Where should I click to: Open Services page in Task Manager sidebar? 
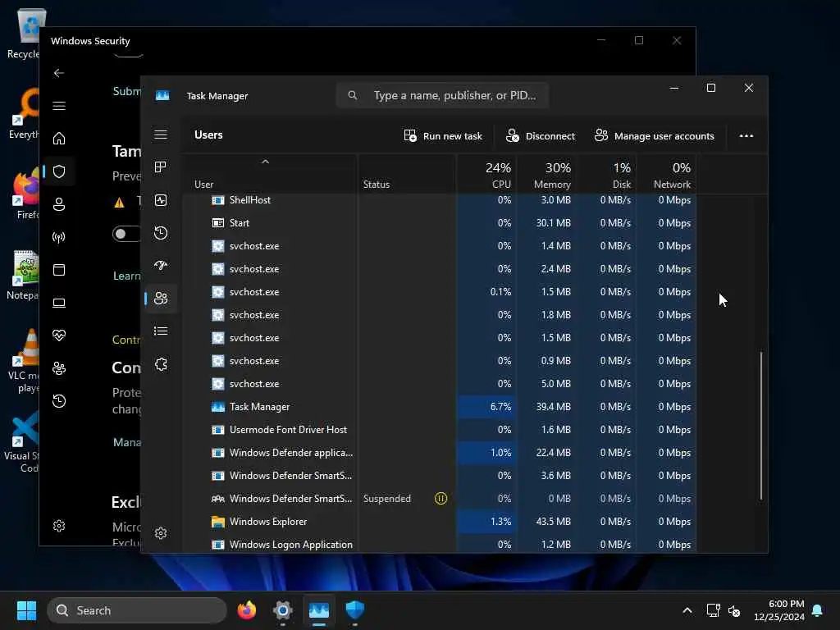(161, 364)
